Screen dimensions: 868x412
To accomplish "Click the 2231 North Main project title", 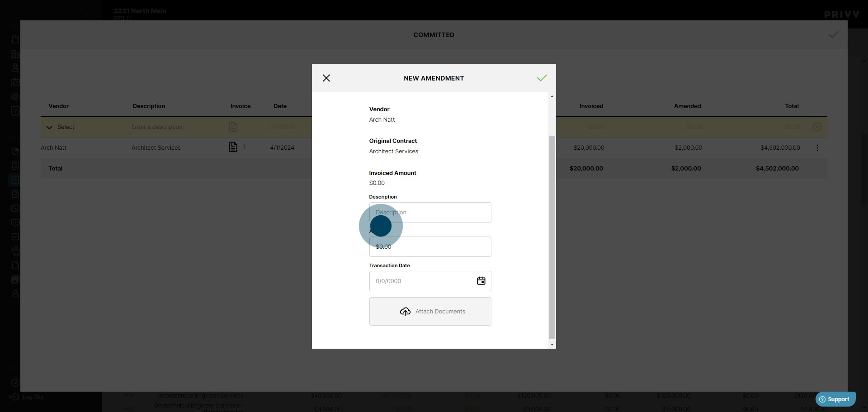I will (140, 11).
